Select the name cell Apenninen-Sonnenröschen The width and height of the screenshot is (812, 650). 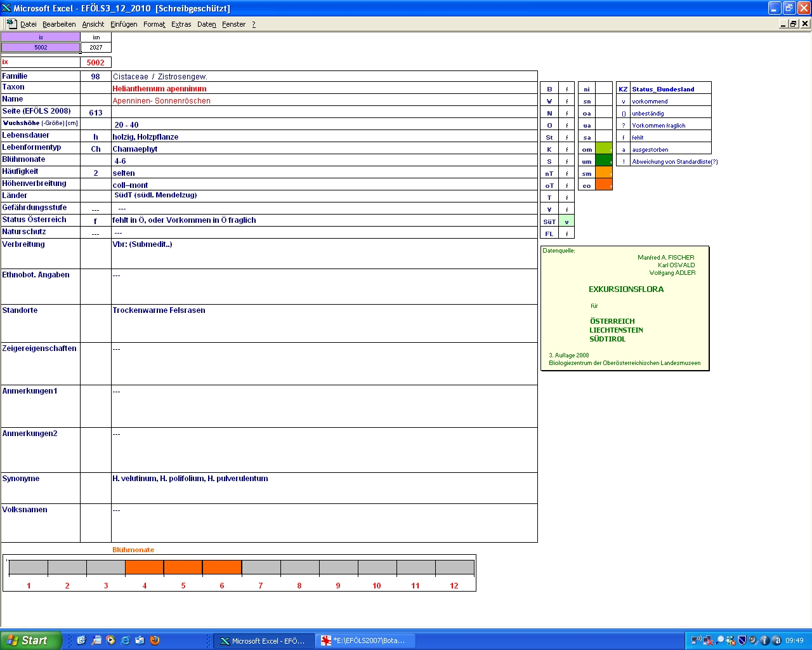(x=324, y=100)
